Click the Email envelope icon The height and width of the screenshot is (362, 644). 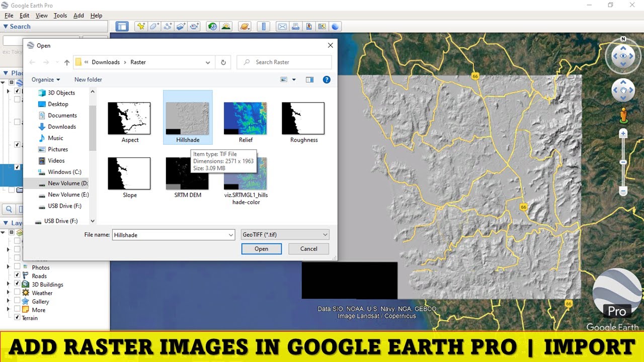[282, 27]
